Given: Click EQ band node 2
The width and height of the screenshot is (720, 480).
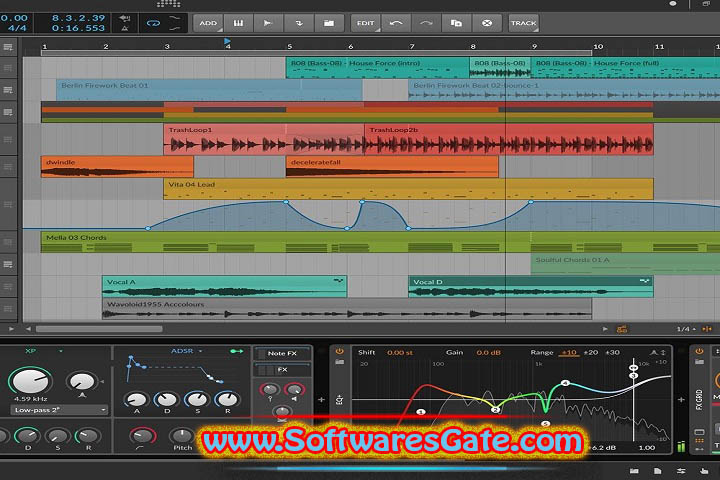Looking at the screenshot, I should coord(495,409).
